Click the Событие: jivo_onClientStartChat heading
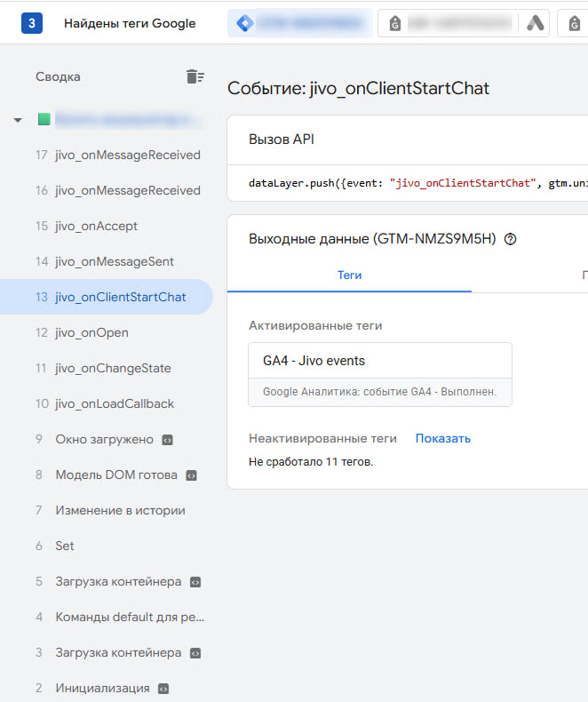This screenshot has width=588, height=702. pyautogui.click(x=359, y=88)
